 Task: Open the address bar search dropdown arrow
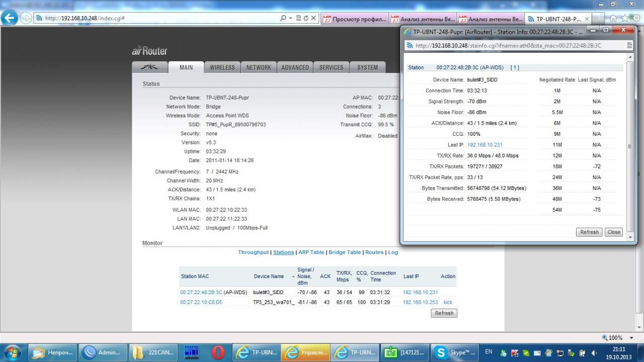pyautogui.click(x=290, y=18)
